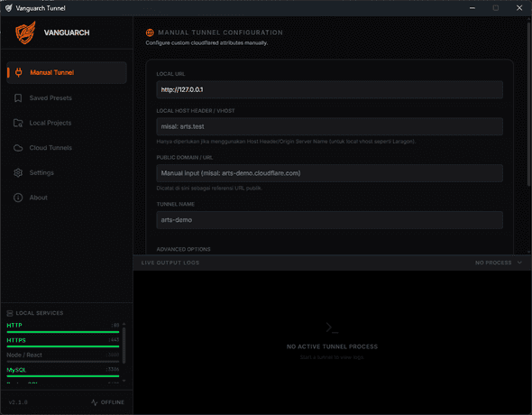Click the Node / React service bar
The image size is (532, 415).
(63, 362)
